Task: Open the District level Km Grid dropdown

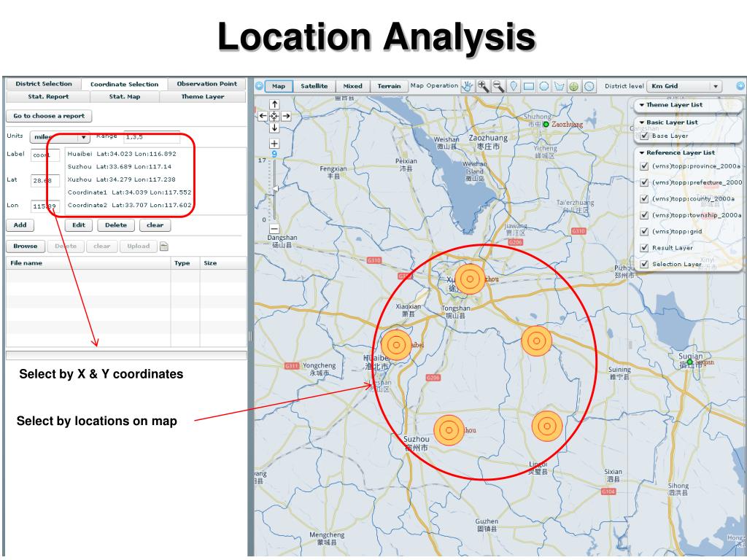Action: (x=684, y=86)
